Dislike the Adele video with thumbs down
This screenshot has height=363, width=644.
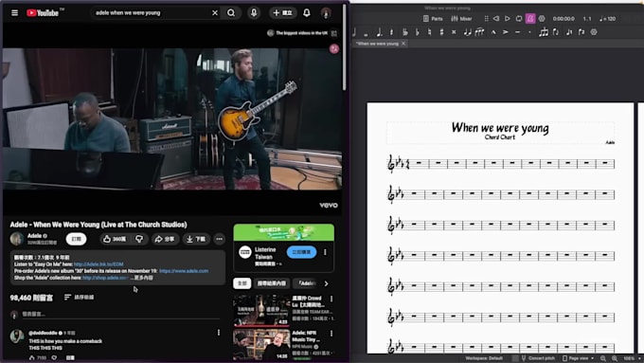coord(139,239)
